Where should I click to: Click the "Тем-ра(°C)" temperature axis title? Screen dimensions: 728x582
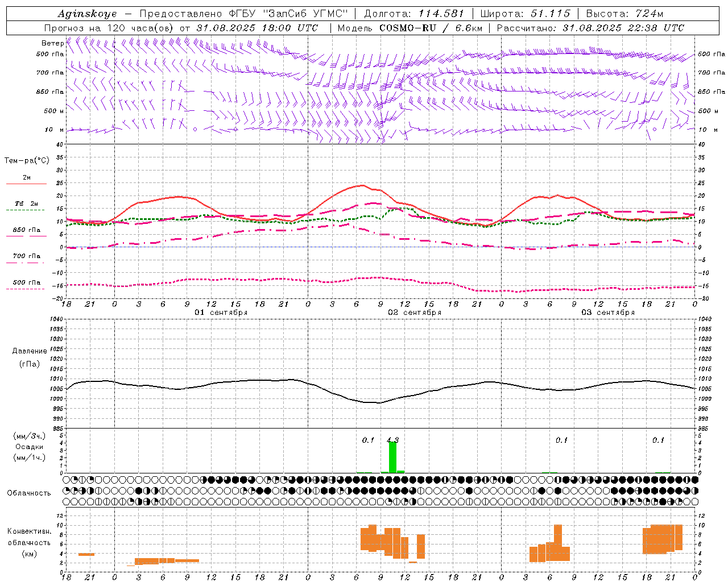[27, 161]
